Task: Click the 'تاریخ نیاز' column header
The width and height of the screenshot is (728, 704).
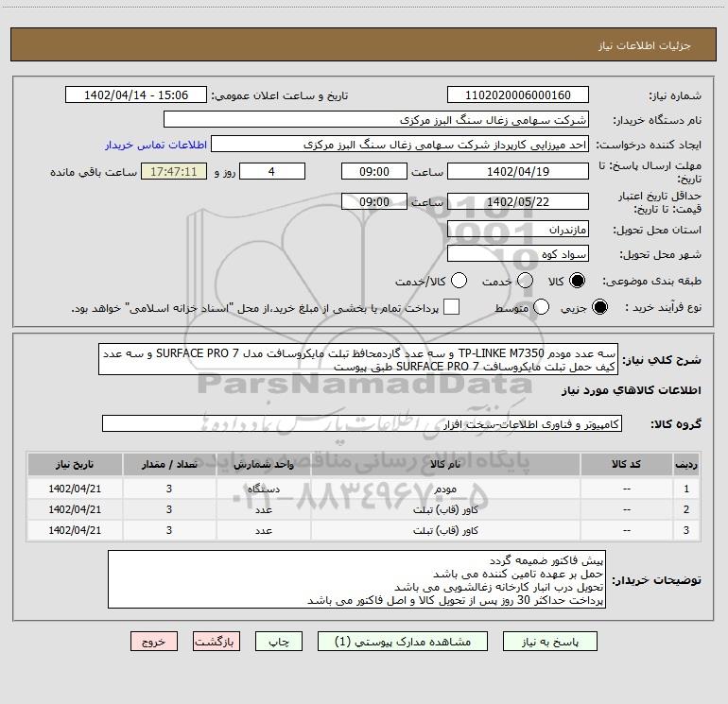Action: point(75,464)
